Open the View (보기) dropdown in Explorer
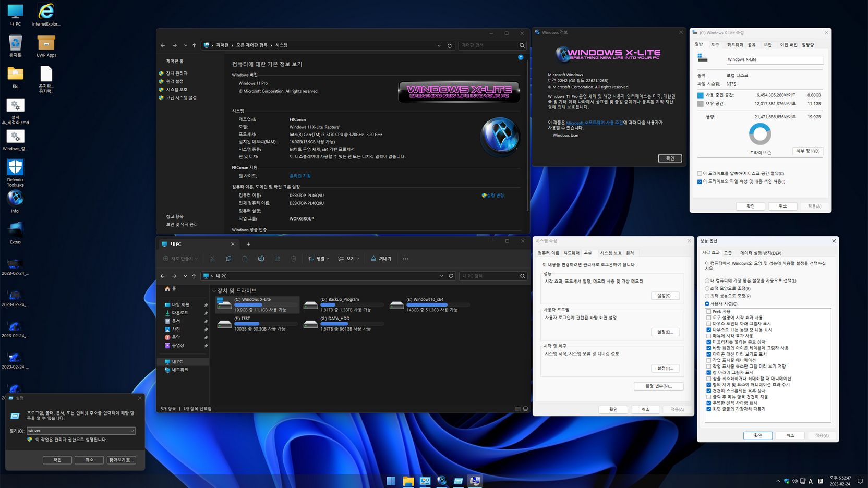Viewport: 868px width, 488px height. [x=348, y=259]
